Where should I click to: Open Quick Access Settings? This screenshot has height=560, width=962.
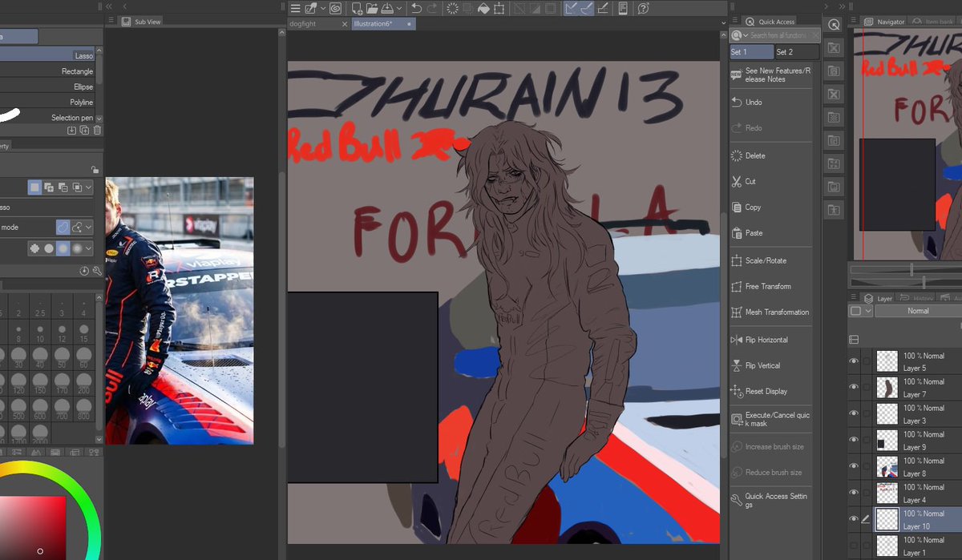[770, 500]
